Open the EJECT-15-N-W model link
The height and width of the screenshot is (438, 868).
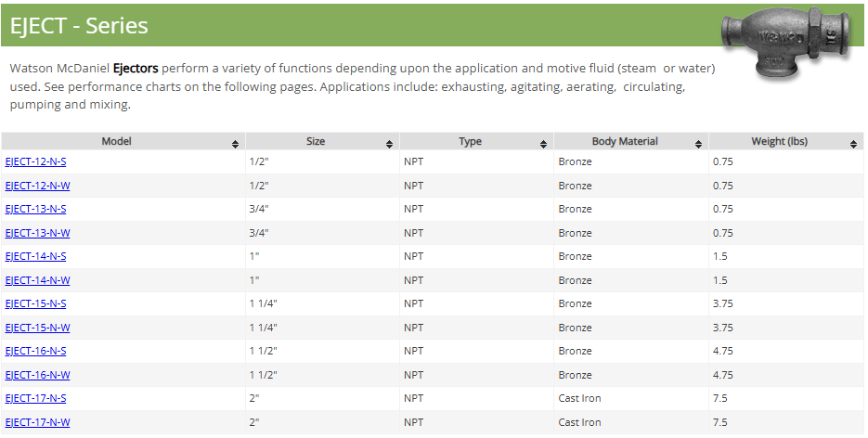click(x=37, y=328)
